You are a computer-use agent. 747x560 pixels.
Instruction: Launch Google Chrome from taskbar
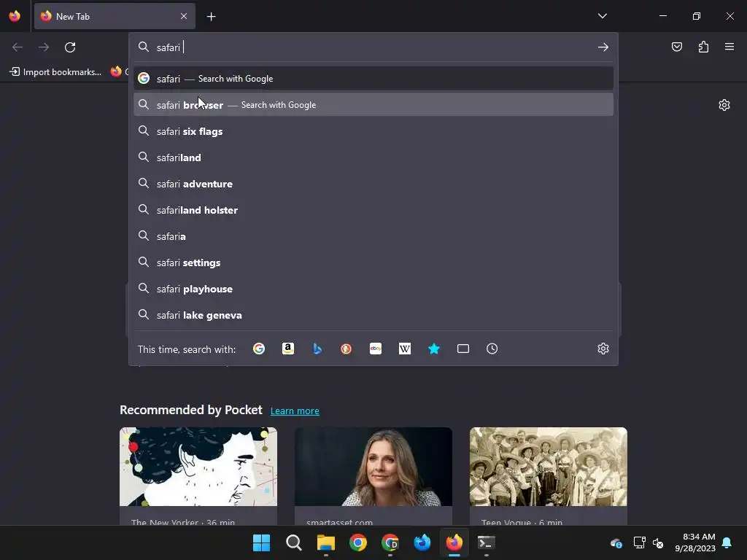click(357, 542)
